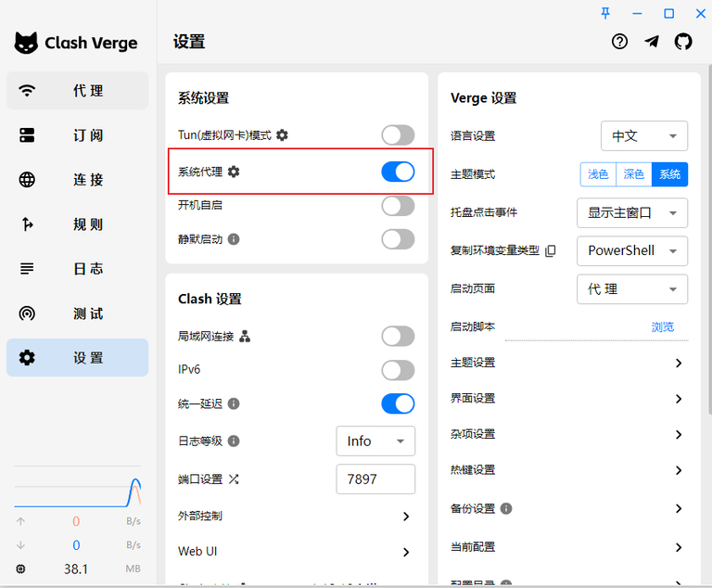Click the vertical scrollbar on the right
Viewport: 712px width, 588px height.
709,239
